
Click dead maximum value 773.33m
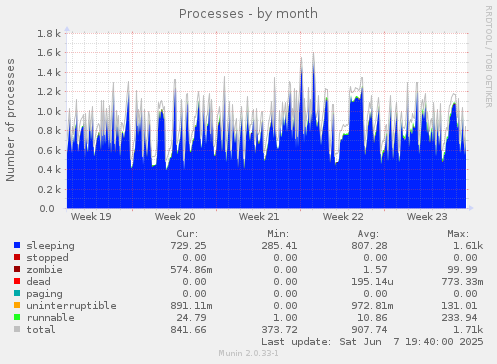[462, 282]
